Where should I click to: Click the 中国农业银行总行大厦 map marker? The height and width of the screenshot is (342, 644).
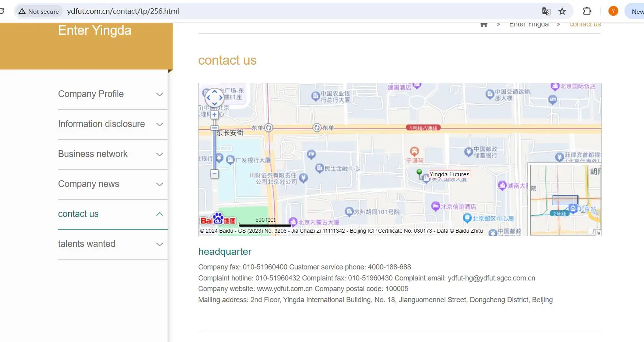point(315,96)
